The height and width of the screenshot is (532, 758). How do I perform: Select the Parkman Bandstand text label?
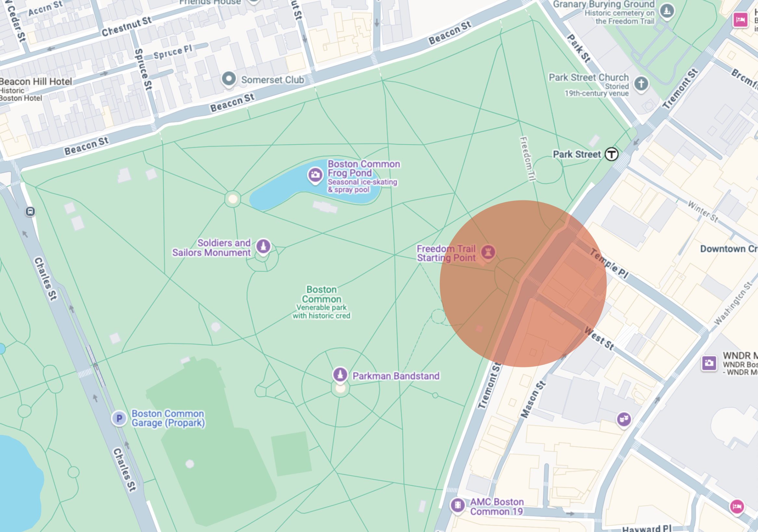(x=396, y=376)
